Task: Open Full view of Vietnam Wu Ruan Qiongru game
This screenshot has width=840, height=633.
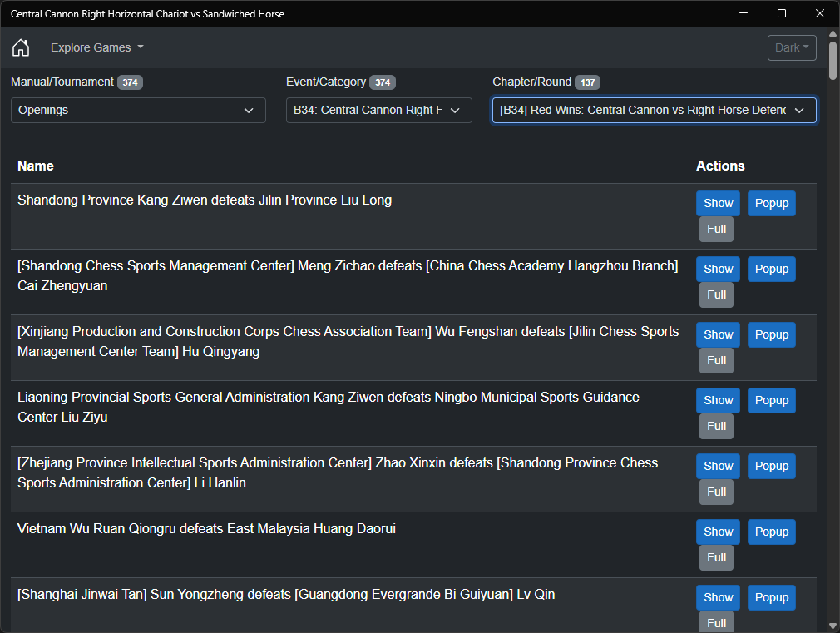Action: coord(716,557)
